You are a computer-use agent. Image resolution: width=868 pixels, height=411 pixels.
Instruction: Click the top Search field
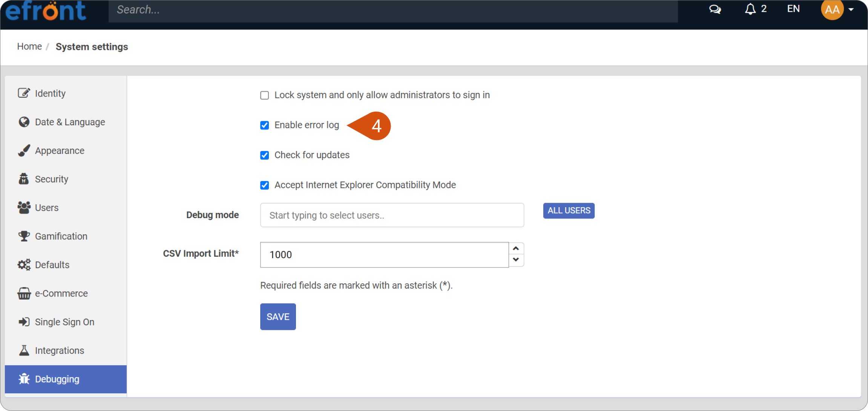[x=393, y=10]
